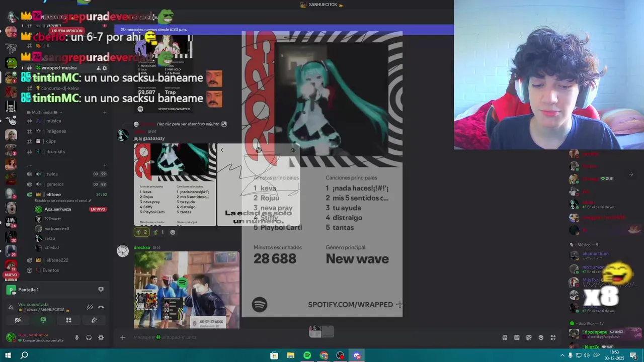Open Windows search in taskbar
Screen dimensions: 644x362
(x=24, y=355)
